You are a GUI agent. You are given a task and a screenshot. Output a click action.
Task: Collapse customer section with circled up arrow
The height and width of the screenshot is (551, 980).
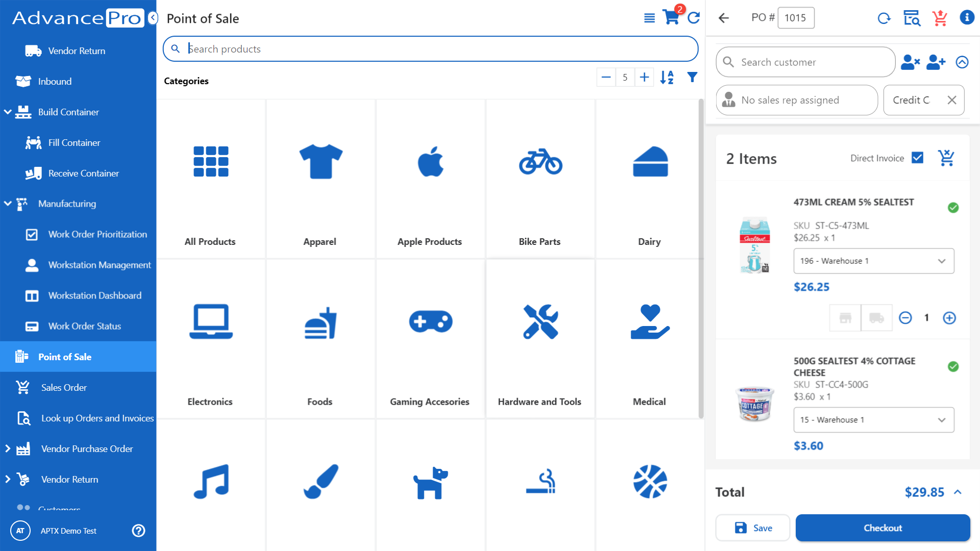click(x=962, y=62)
